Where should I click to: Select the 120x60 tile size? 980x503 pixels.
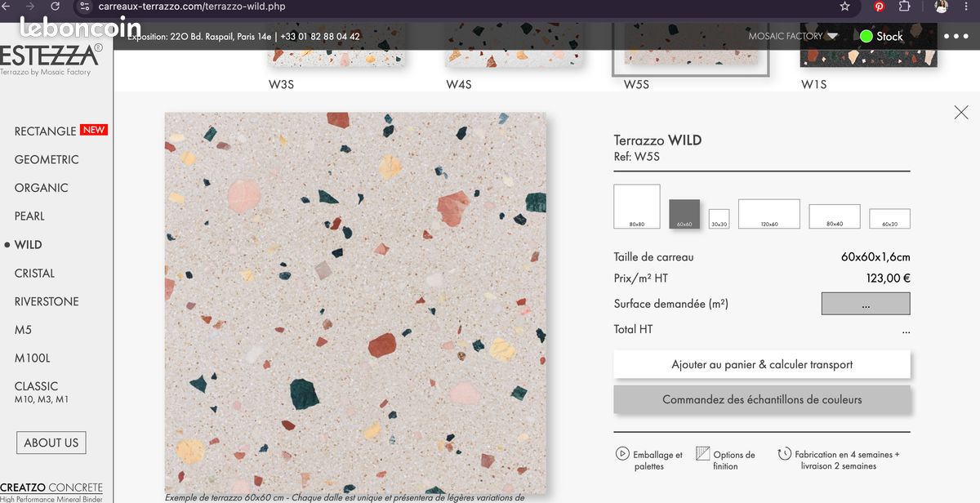(769, 214)
